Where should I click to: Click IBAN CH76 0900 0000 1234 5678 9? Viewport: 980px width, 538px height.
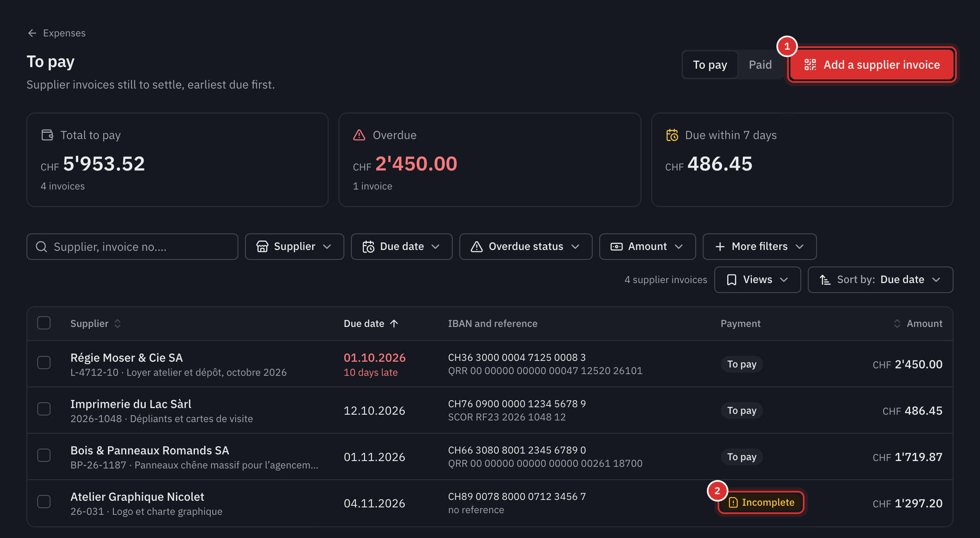517,403
